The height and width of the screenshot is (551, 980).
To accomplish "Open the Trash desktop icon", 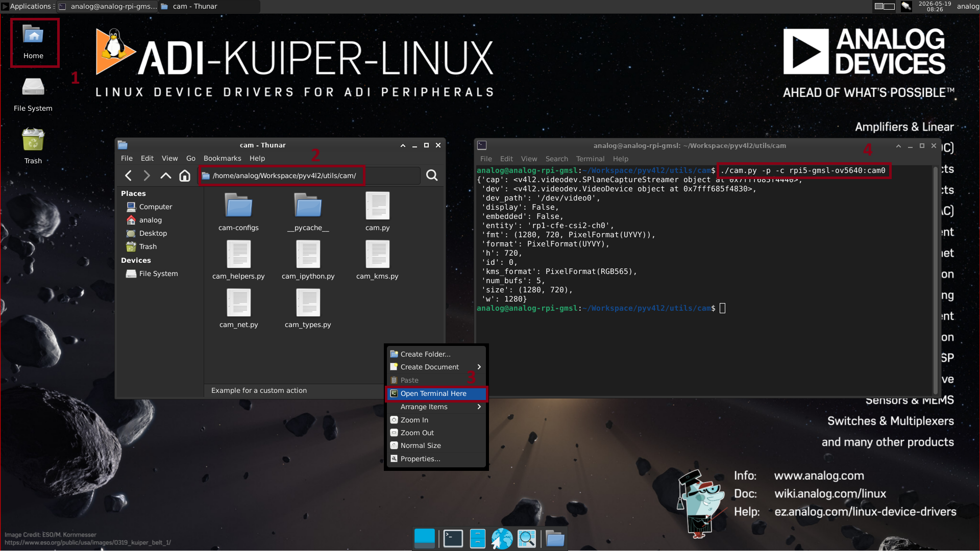I will [x=33, y=147].
